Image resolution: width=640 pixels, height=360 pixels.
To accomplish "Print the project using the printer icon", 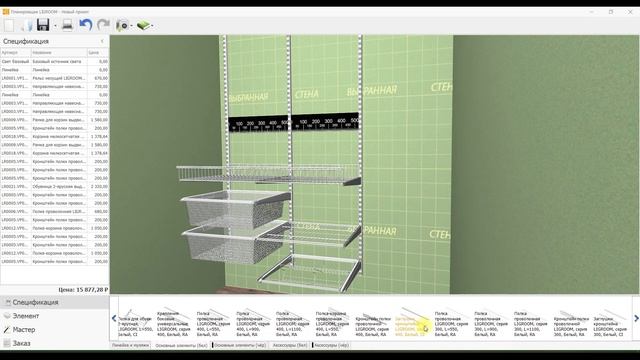I will [x=67, y=25].
